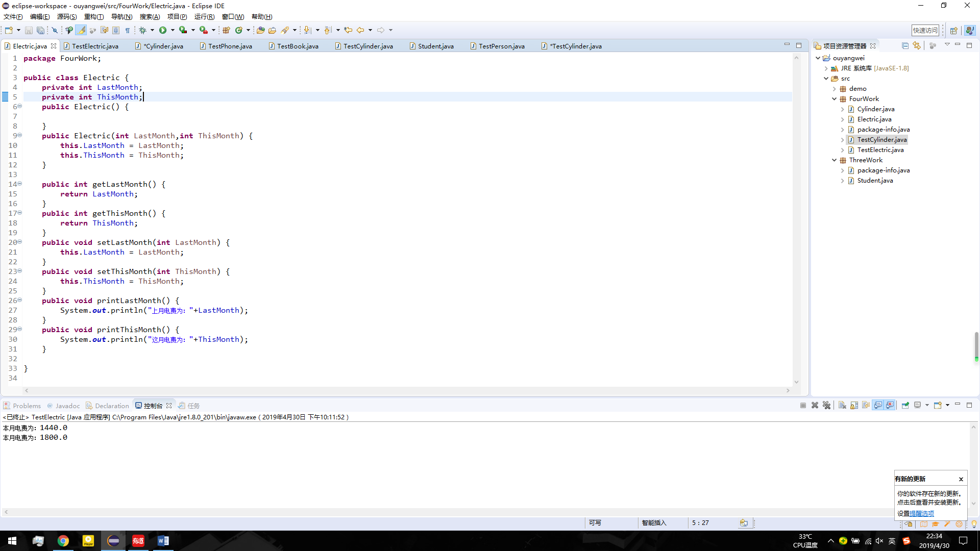Click Open Type toolbar icon
Viewport: 980px width, 551px height.
pyautogui.click(x=260, y=30)
